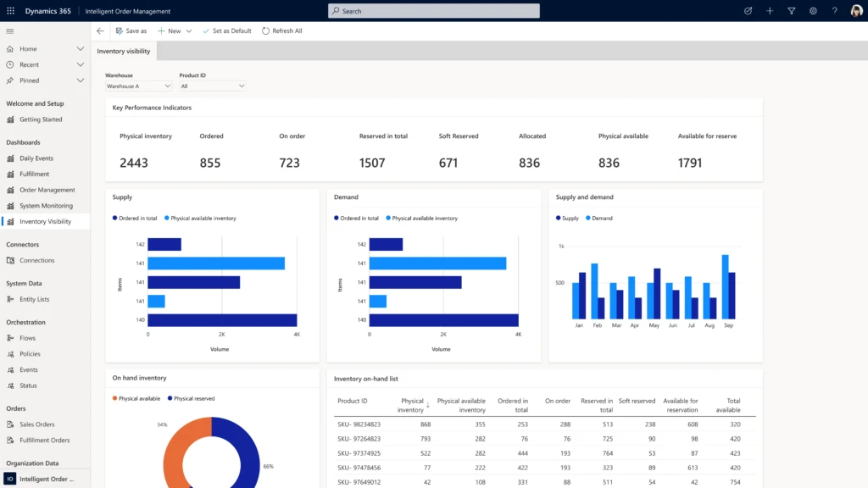868x488 pixels.
Task: Open the Flows section under Orchestration
Action: click(29, 338)
